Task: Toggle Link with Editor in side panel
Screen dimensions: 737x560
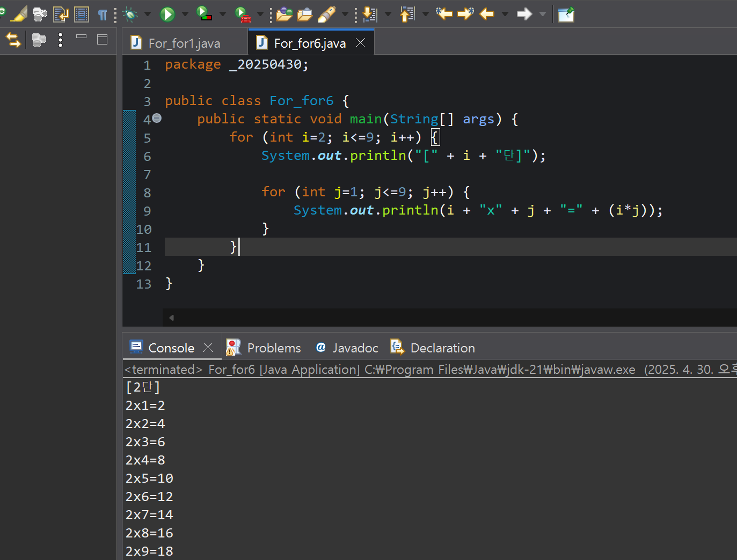Action: [x=13, y=40]
